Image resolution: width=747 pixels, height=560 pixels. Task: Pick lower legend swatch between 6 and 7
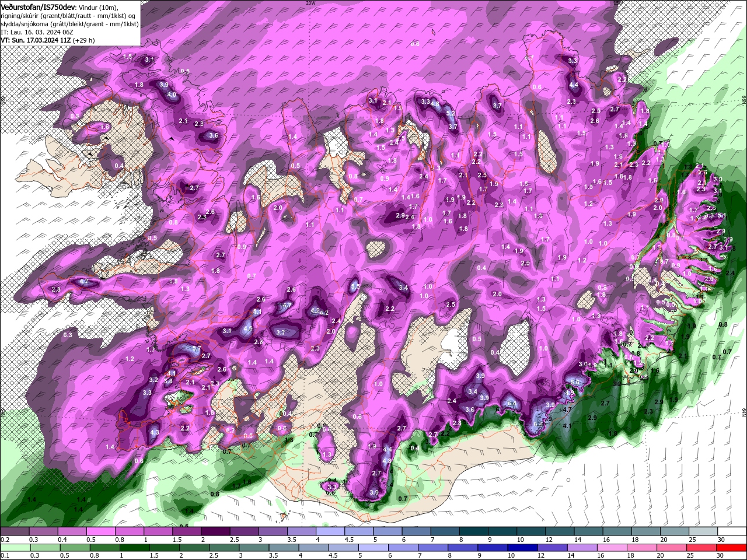pos(403,548)
